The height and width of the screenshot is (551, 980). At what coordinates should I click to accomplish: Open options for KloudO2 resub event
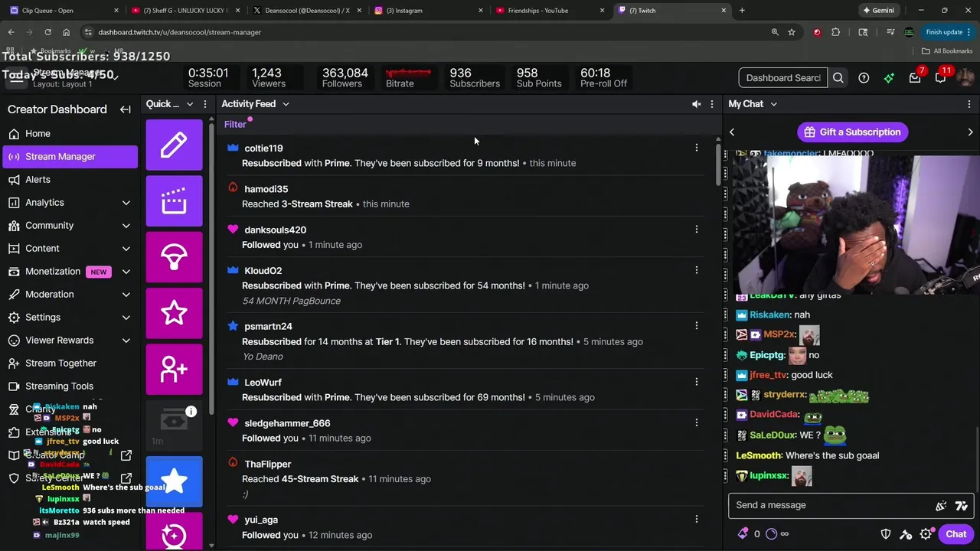click(x=696, y=270)
